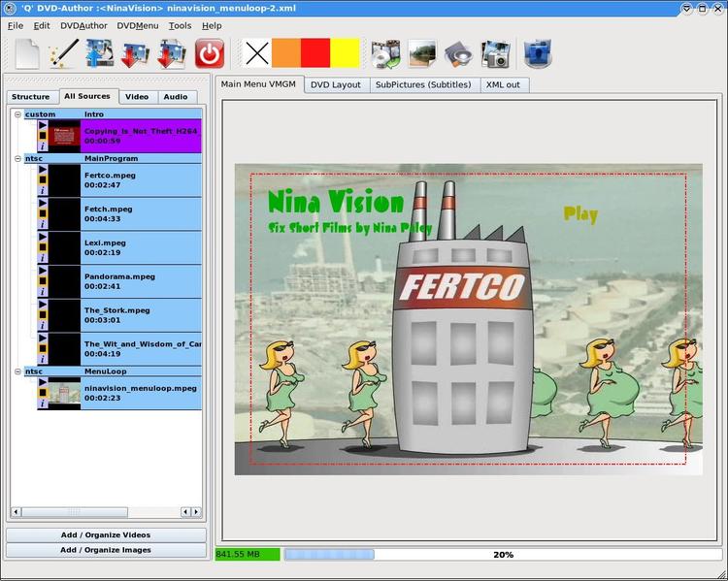728x581 pixels.
Task: Show info for ninavision_menuloop.mpeg
Action: (x=43, y=403)
